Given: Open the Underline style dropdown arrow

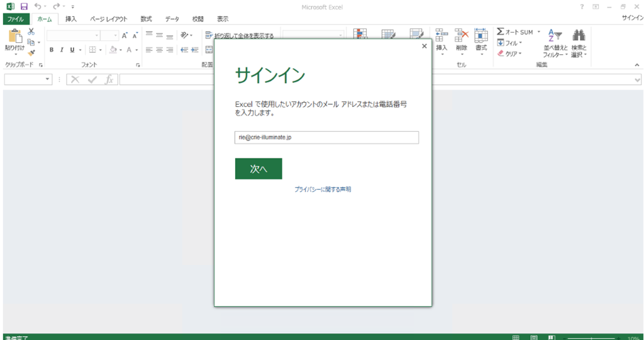Looking at the screenshot, I should [x=80, y=50].
